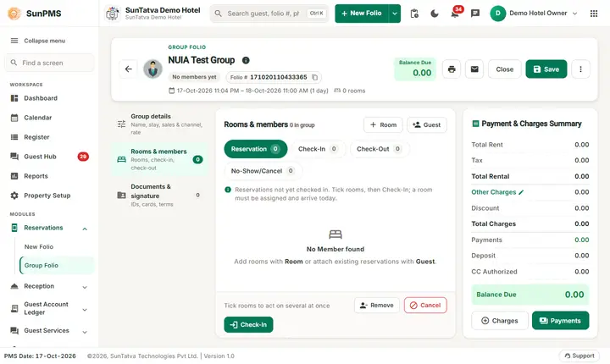Toggle dark mode moon icon
Screen dimensions: 610x364
435,14
